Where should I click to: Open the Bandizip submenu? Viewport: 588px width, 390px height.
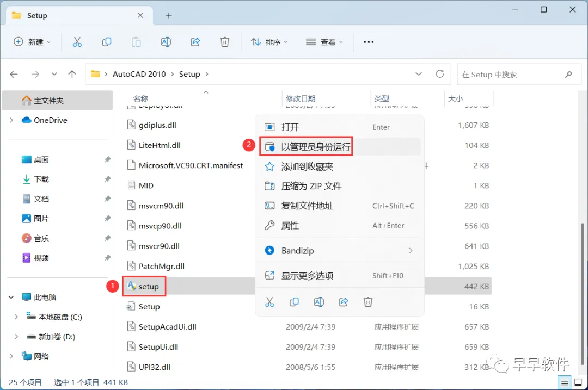click(x=340, y=251)
